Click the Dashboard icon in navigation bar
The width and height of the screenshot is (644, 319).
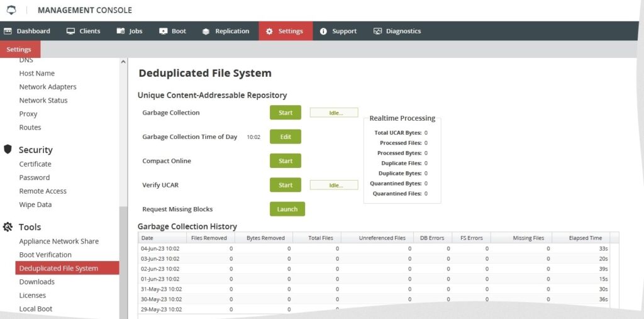tap(8, 31)
